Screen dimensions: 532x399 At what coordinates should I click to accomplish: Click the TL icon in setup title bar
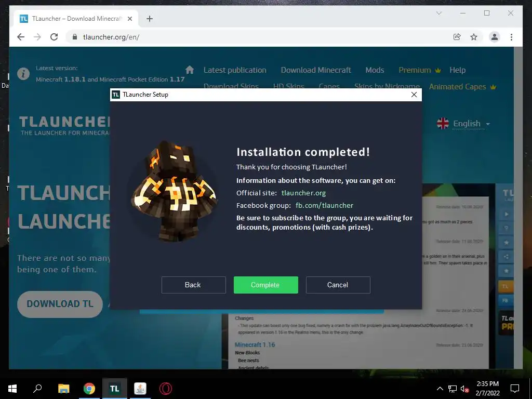[x=116, y=95]
